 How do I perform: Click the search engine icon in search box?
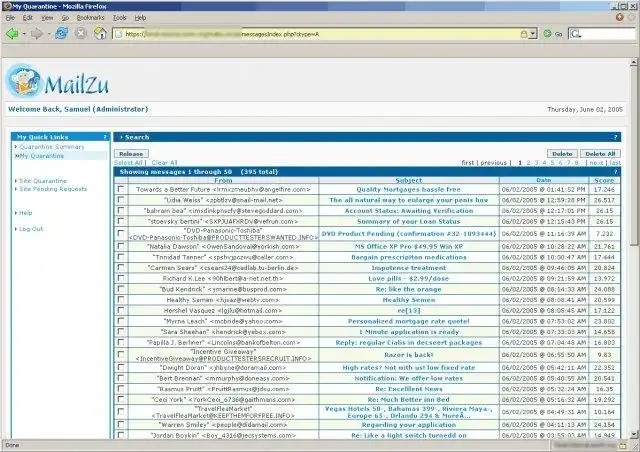(575, 34)
